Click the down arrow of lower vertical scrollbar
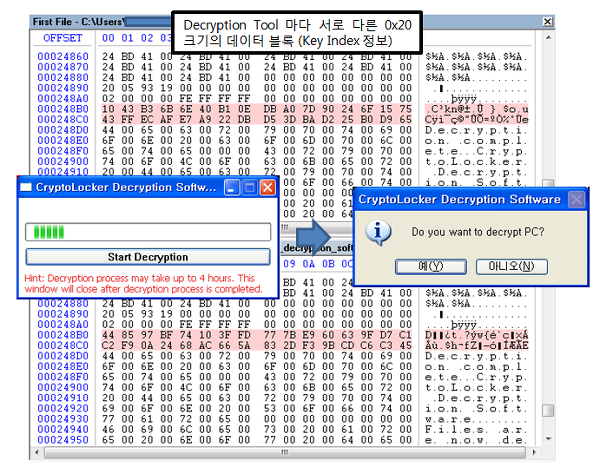Viewport: 600px width, 467px height. [x=548, y=439]
